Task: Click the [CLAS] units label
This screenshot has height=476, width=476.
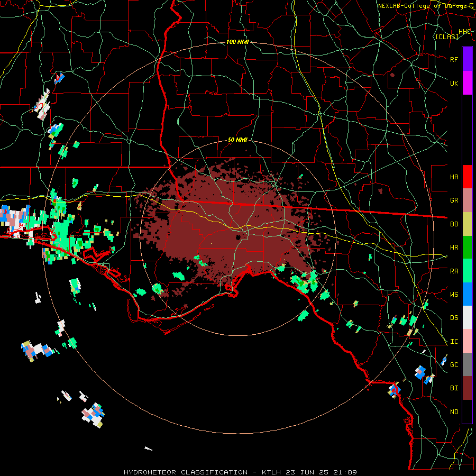Action: pyautogui.click(x=447, y=36)
